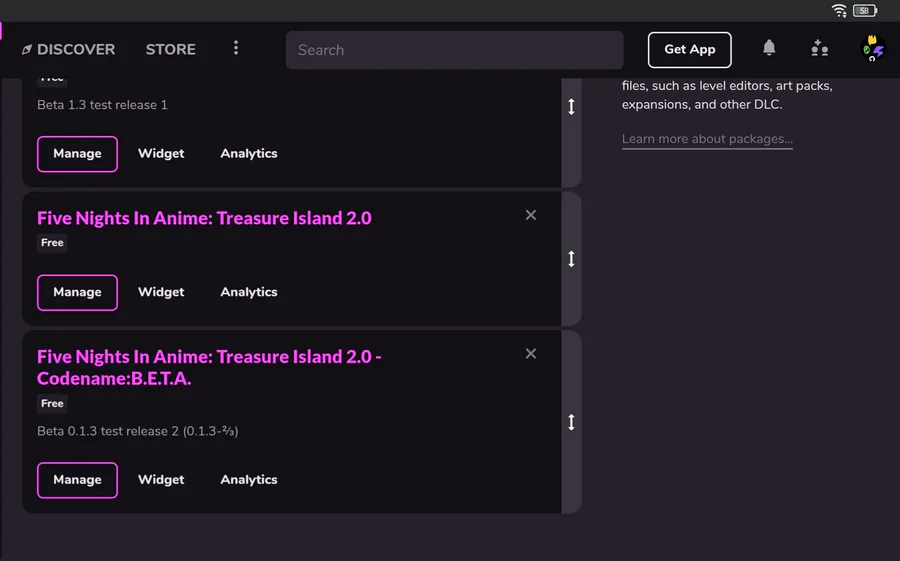This screenshot has height=561, width=900.
Task: Open the friends list icon
Action: tap(820, 48)
